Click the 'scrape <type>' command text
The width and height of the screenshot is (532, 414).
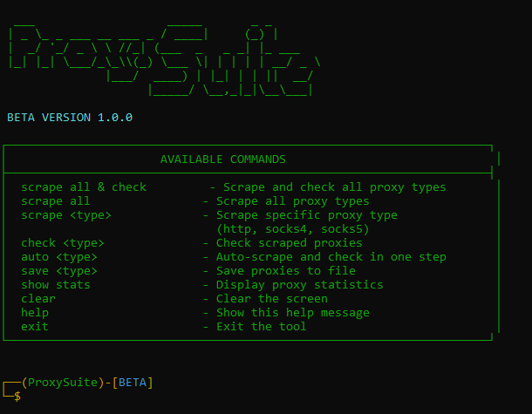[66, 215]
